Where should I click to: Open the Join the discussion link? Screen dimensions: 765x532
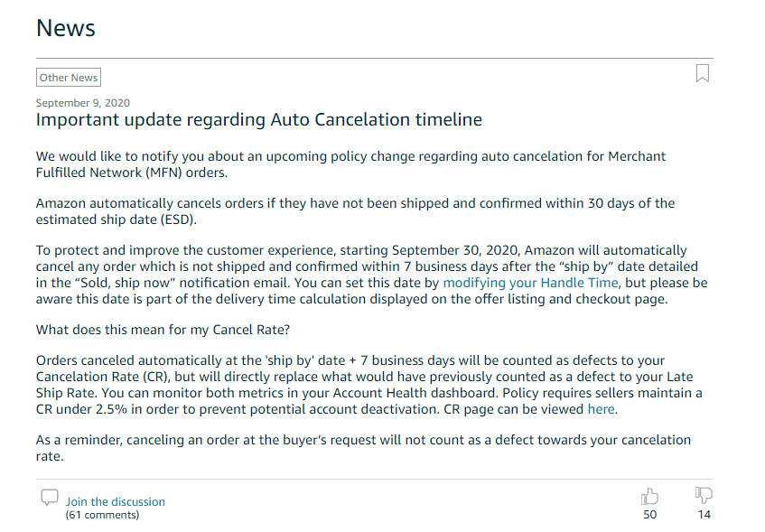pyautogui.click(x=115, y=501)
